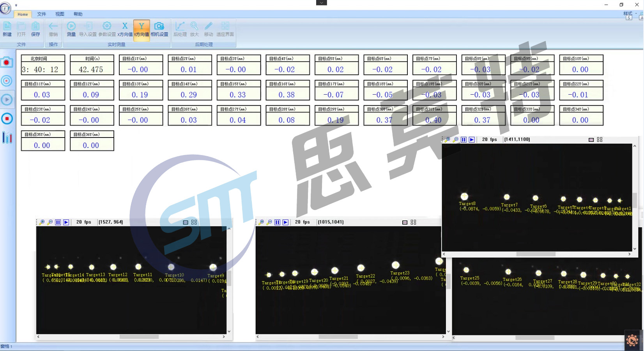Image resolution: width=644 pixels, height=351 pixels.
Task: Start measurement with the 测量 button
Action: click(x=71, y=29)
